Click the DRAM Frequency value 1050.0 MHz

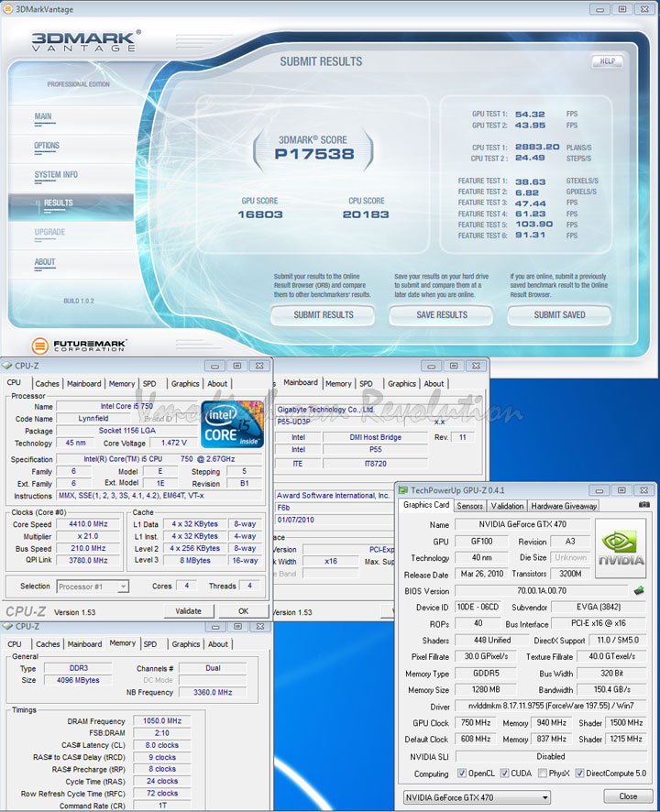pos(162,721)
